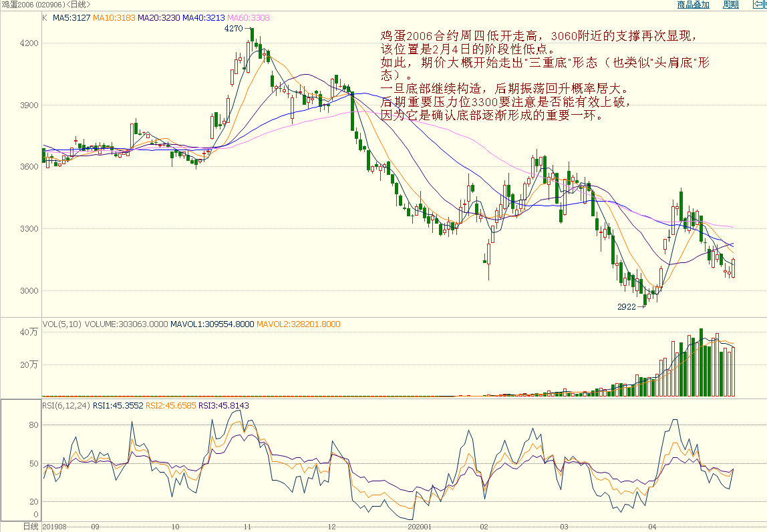Click the 202001 date on time axis
The height and width of the screenshot is (532, 767).
click(x=420, y=527)
